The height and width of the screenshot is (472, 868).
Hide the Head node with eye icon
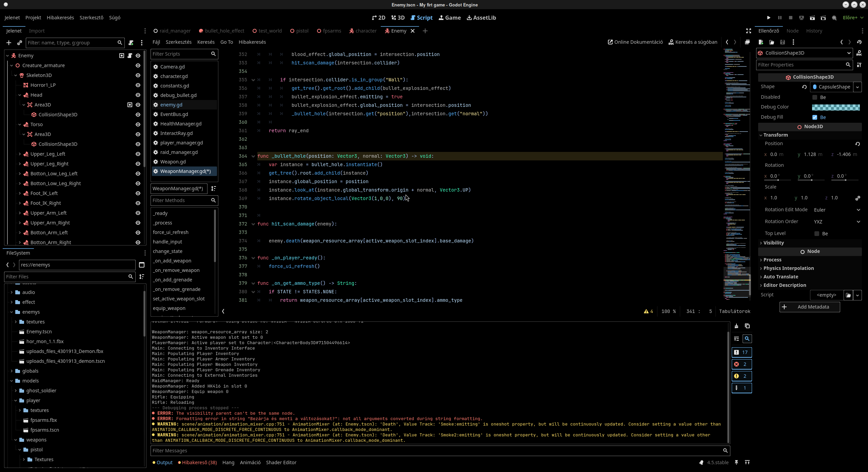(x=138, y=95)
